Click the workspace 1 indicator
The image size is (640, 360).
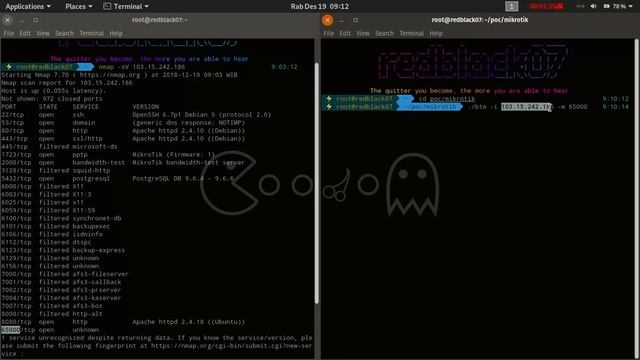pos(511,6)
